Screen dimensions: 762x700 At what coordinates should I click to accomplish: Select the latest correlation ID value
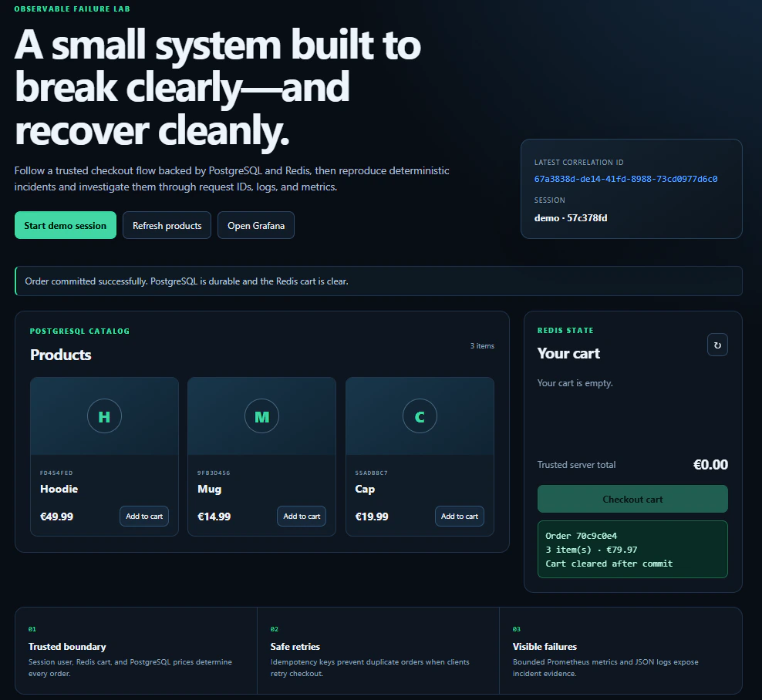(x=625, y=179)
